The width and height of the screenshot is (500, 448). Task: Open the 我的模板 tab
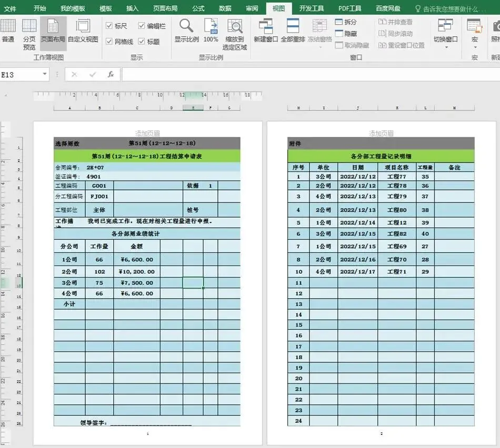[73, 8]
